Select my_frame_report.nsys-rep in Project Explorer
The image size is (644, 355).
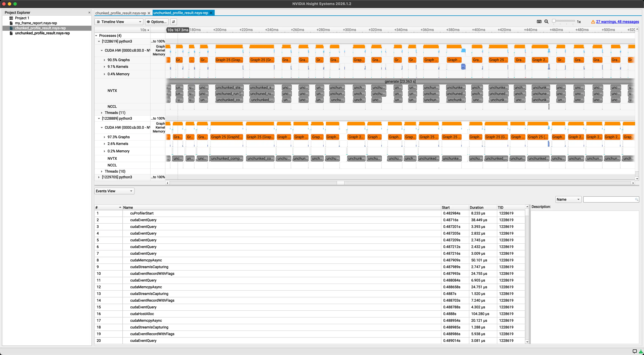(36, 23)
